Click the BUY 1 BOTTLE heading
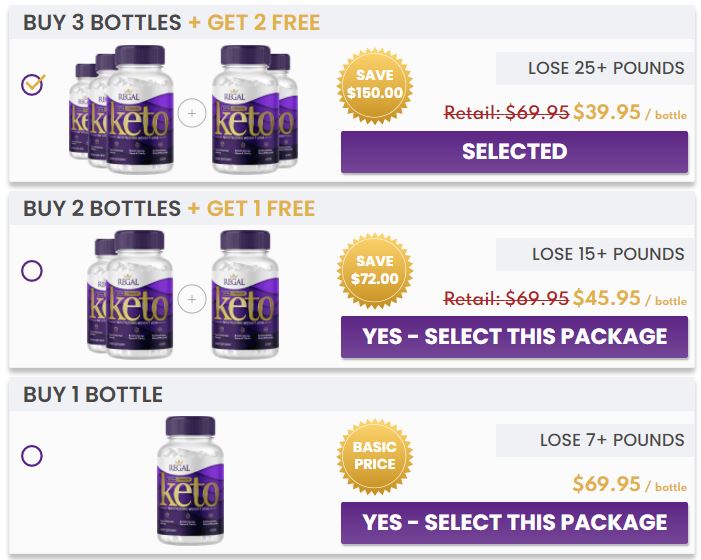The width and height of the screenshot is (701, 560). (x=93, y=394)
